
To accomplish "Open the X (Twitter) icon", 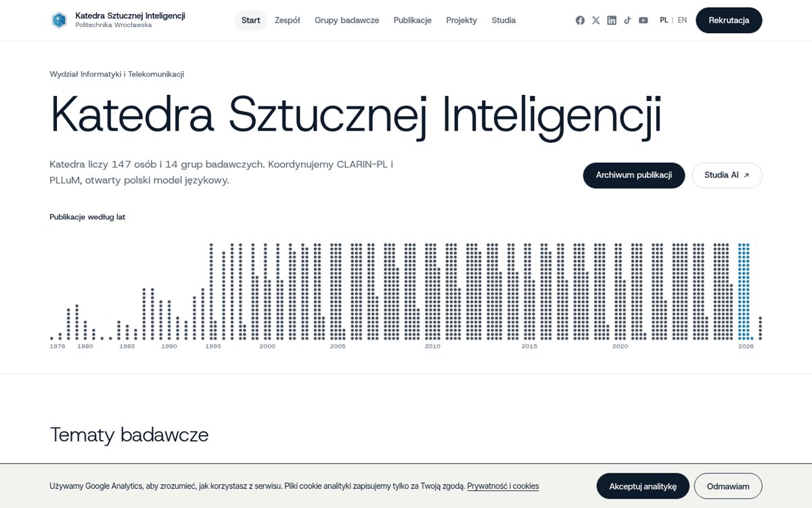I will coord(595,20).
